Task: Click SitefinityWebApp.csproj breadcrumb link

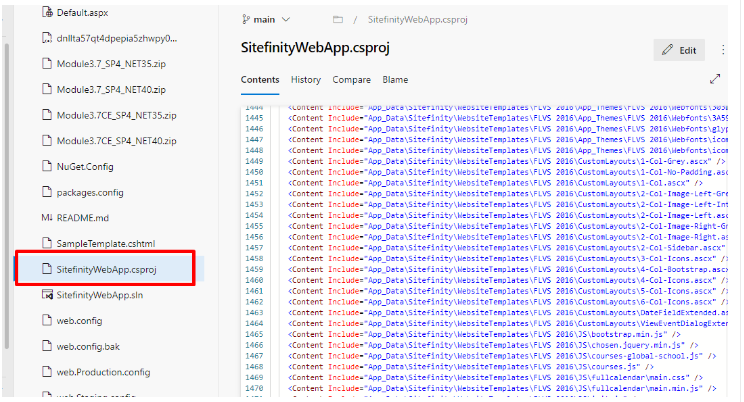Action: click(418, 19)
